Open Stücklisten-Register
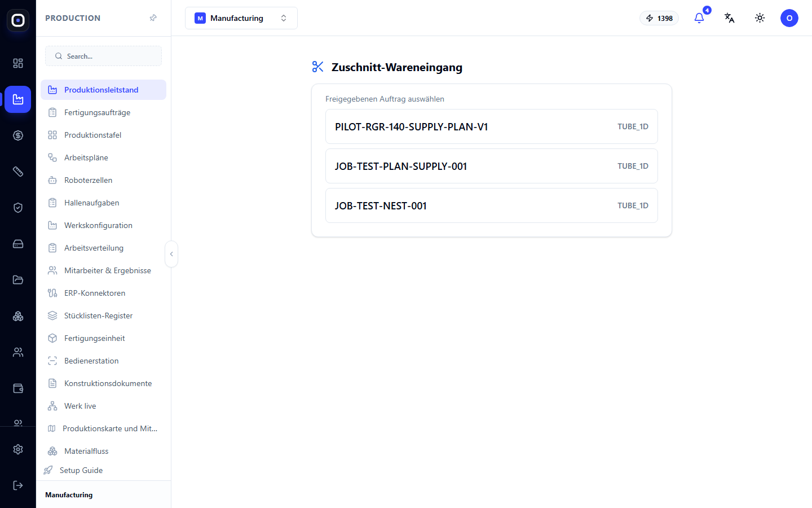This screenshot has width=812, height=508. [x=103, y=316]
